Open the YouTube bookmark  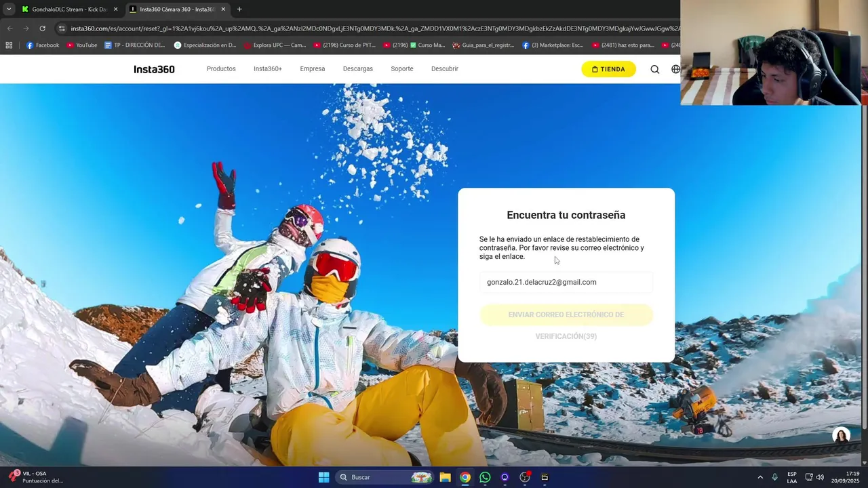coord(81,45)
